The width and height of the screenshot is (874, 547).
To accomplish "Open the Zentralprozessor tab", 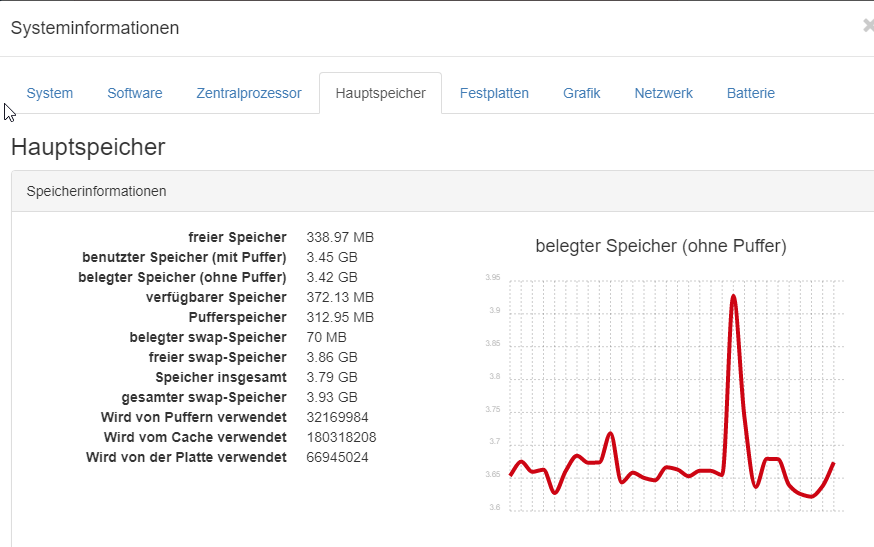I will point(249,93).
